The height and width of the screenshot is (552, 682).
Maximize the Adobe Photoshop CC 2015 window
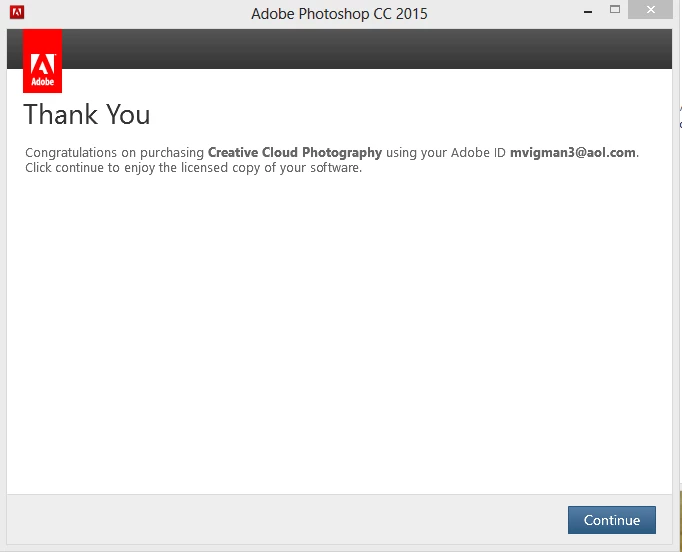tap(615, 10)
